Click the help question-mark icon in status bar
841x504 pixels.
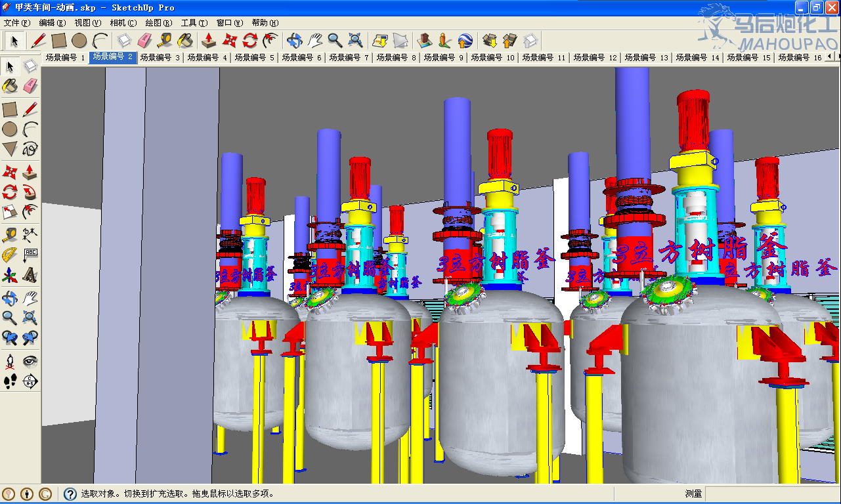click(x=70, y=494)
